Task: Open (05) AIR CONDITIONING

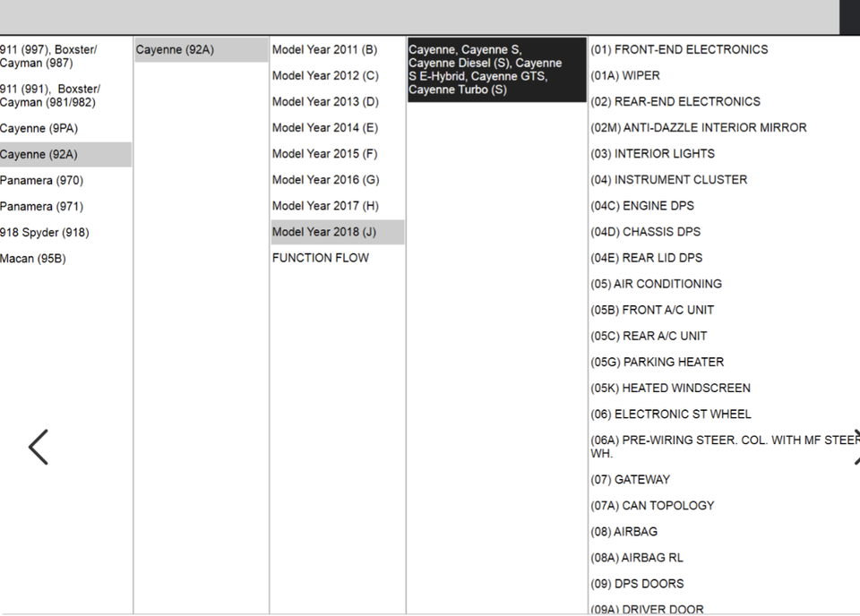Action: coord(656,284)
